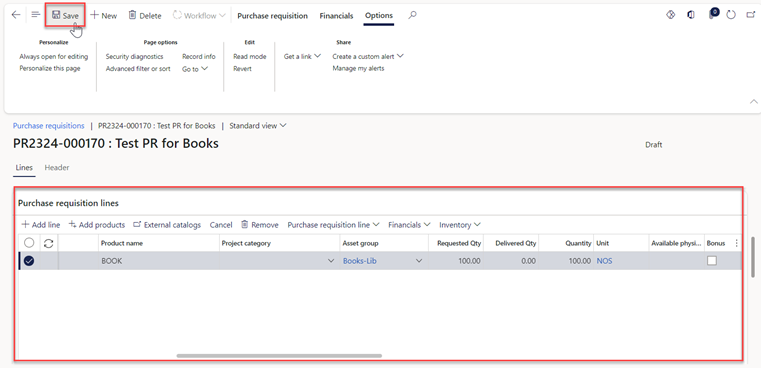
Task: Expand Get a link dropdown
Action: tap(302, 56)
